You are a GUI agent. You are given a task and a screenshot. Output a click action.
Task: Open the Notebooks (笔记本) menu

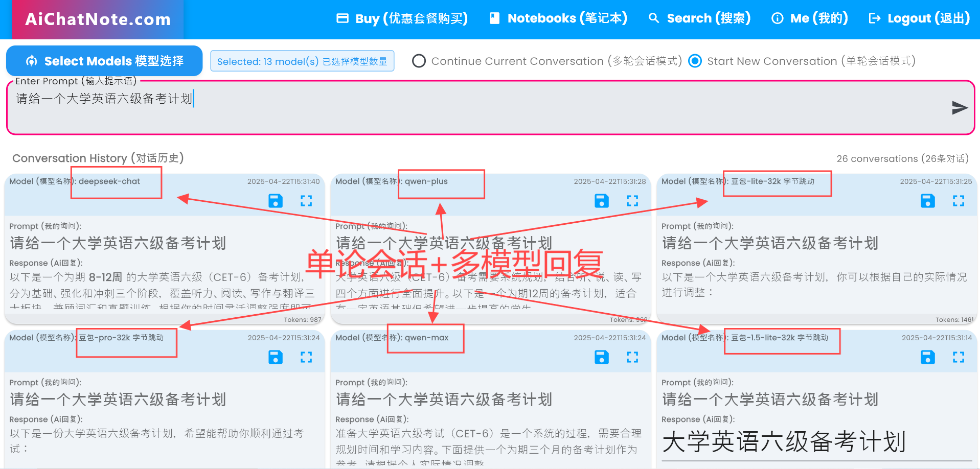(557, 18)
